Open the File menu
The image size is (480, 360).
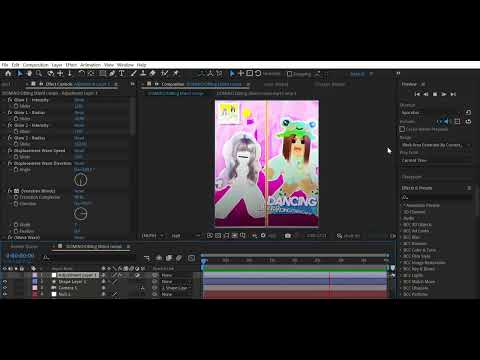pos(5,65)
